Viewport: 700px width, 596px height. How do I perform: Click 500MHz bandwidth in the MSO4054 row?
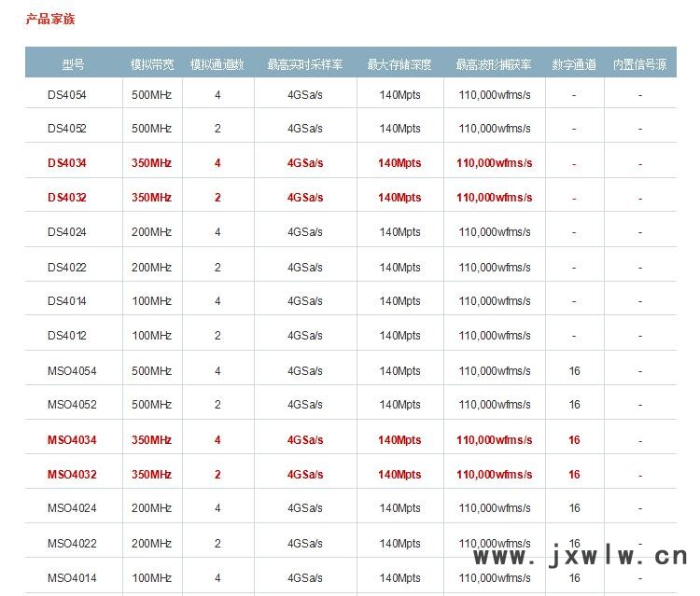tap(152, 370)
